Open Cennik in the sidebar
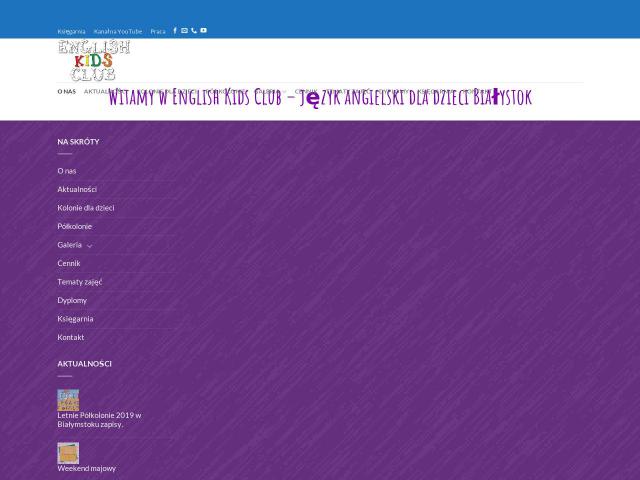 69,263
